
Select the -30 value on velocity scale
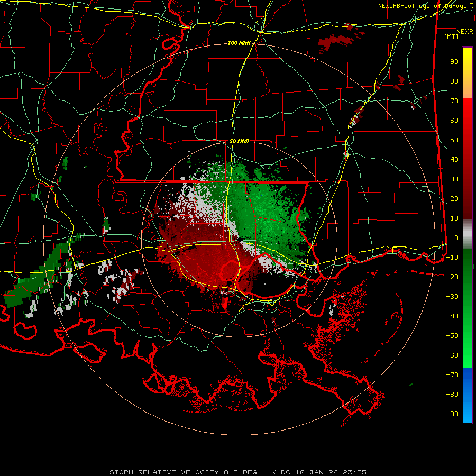[x=452, y=297]
